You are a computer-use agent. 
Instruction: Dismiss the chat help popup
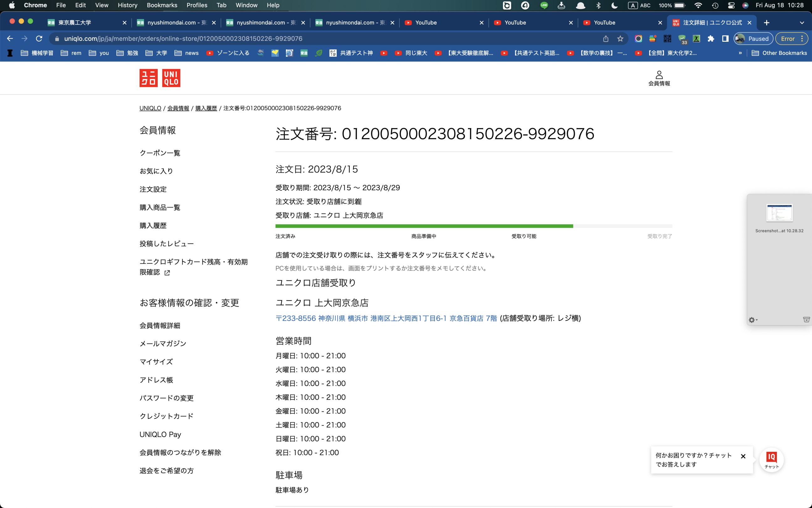coord(743,456)
